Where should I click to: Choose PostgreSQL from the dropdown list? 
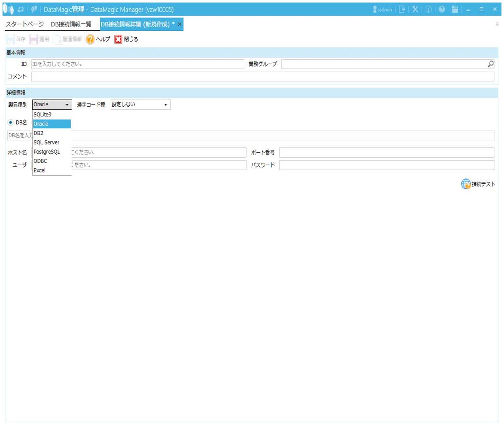coord(47,152)
